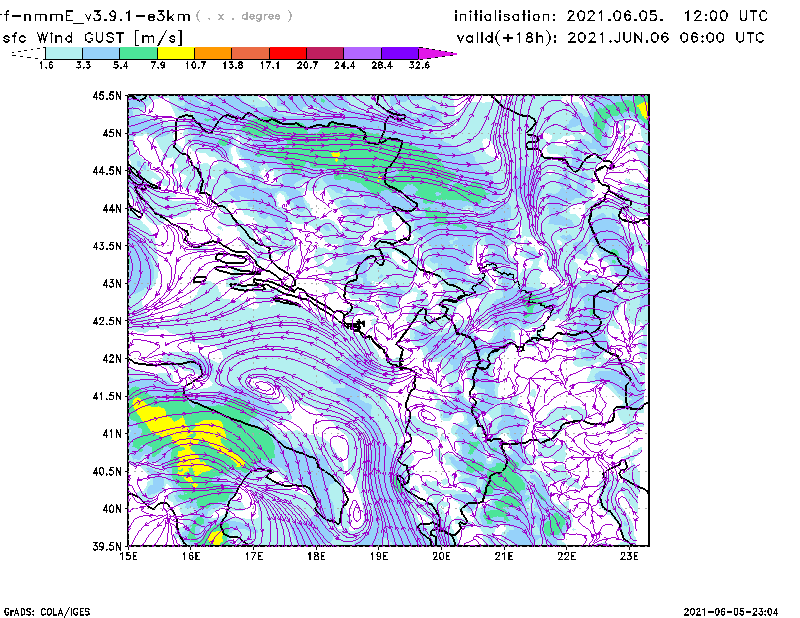Screen dimensions: 800x618
Task: Click the 19E longitude label
Action: pyautogui.click(x=379, y=556)
